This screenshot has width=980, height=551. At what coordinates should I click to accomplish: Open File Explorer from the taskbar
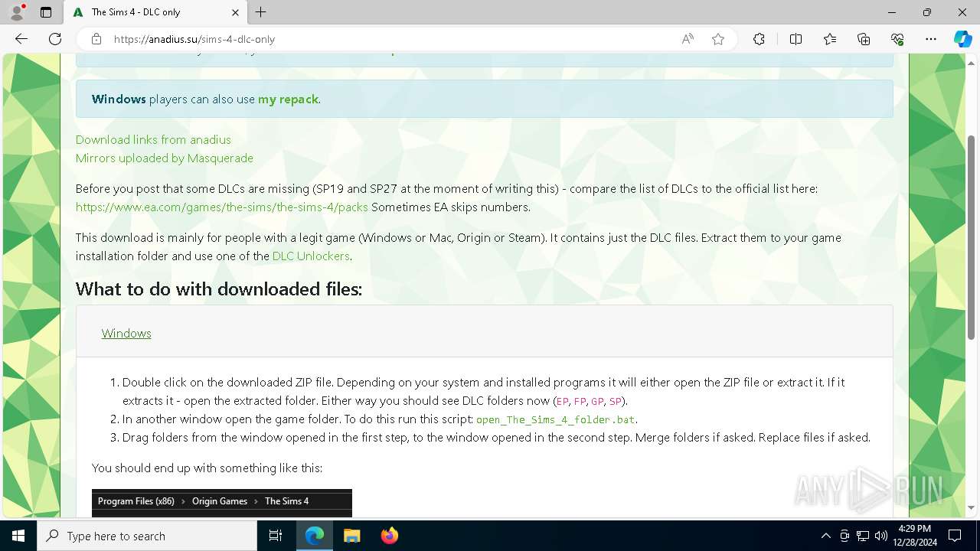(351, 536)
